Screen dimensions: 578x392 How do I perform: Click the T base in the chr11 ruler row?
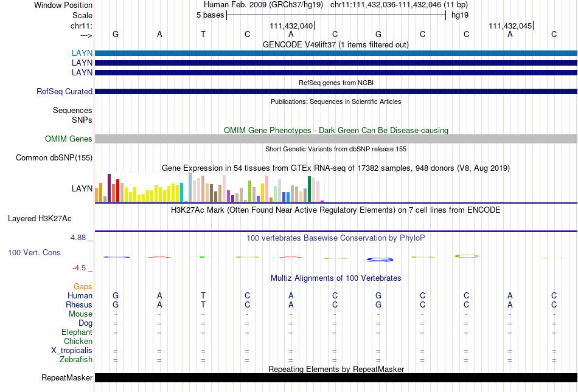tap(203, 34)
